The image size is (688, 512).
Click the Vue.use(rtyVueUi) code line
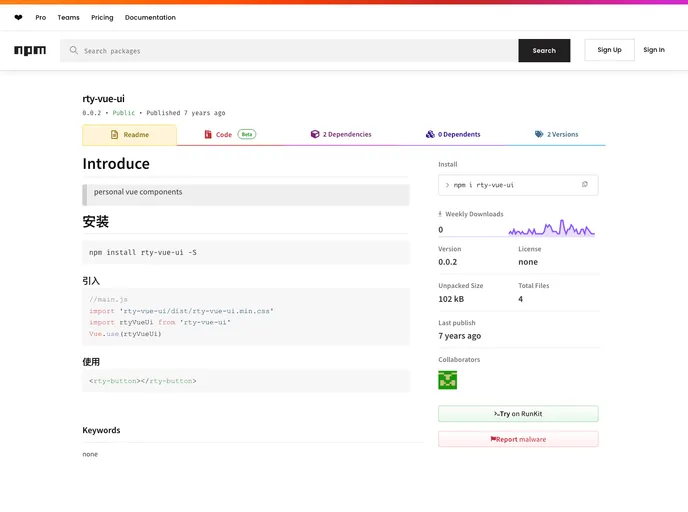125,334
